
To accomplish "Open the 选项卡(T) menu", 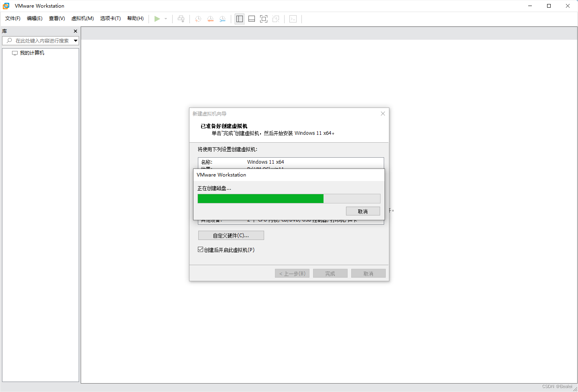I will 110,18.
